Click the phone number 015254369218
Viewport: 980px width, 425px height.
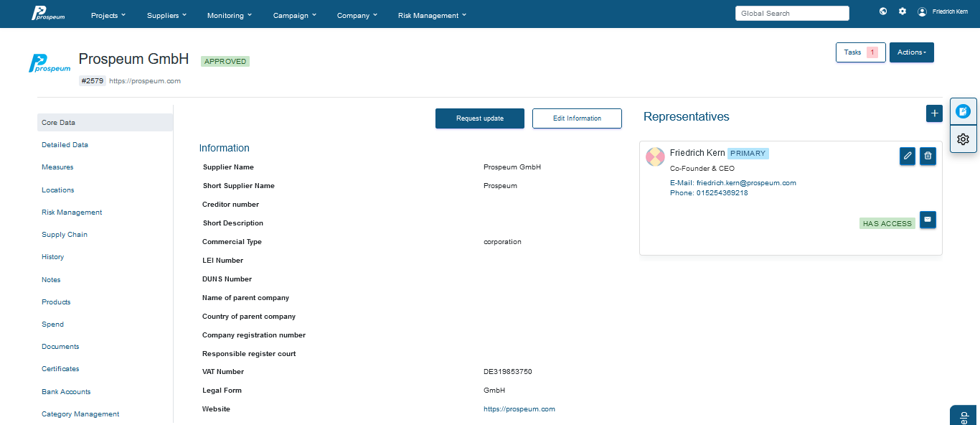click(x=722, y=193)
